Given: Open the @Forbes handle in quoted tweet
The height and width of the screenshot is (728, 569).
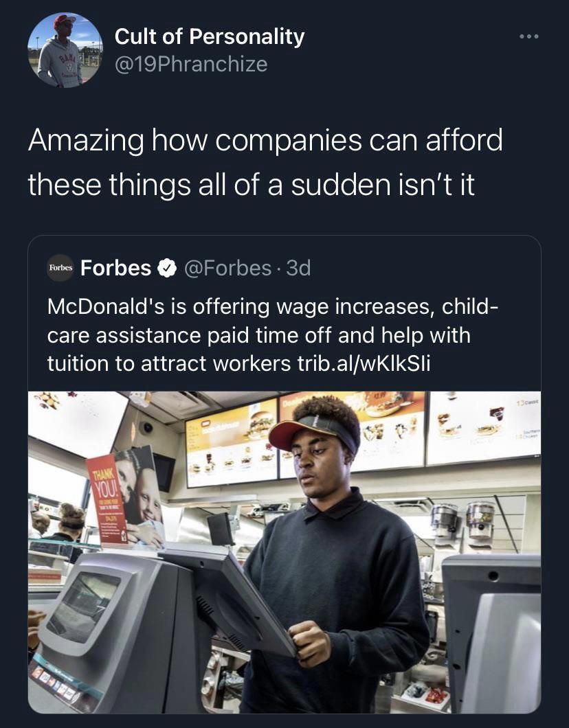Looking at the screenshot, I should click(228, 268).
